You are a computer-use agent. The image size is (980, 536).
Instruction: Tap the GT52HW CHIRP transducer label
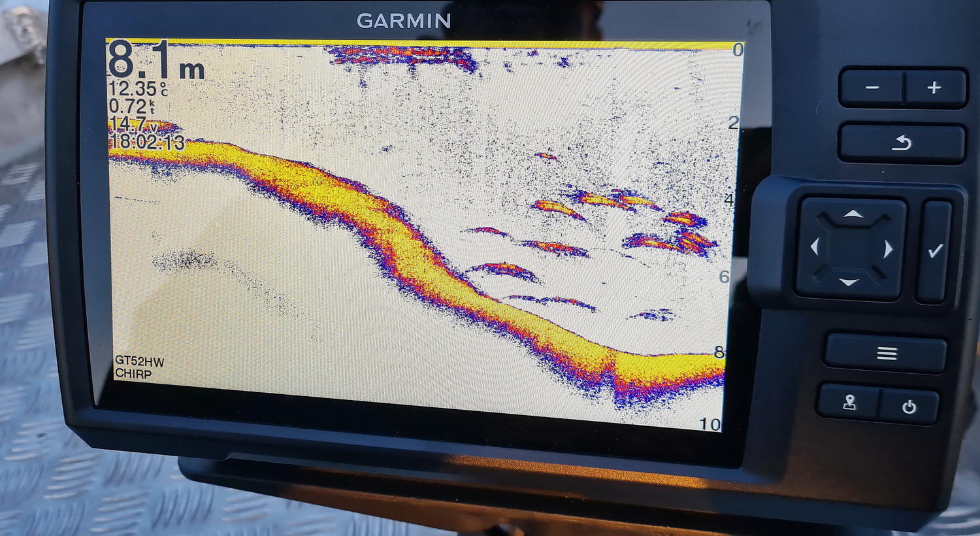coord(139,367)
